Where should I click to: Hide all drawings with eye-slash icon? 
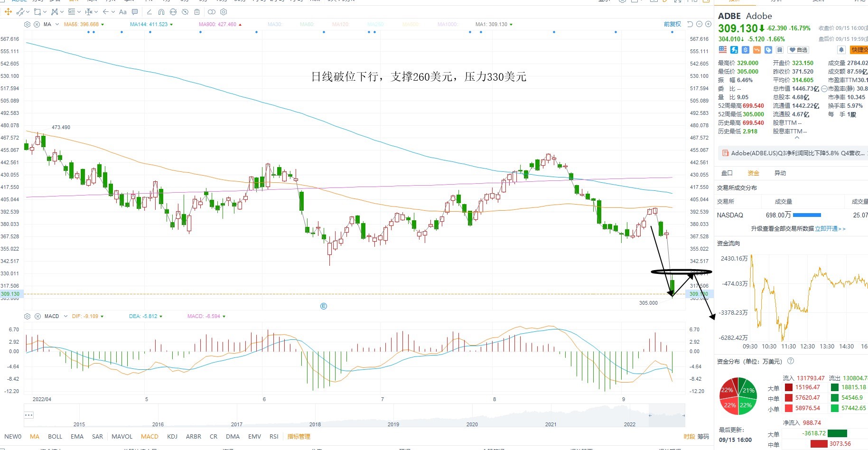(185, 12)
